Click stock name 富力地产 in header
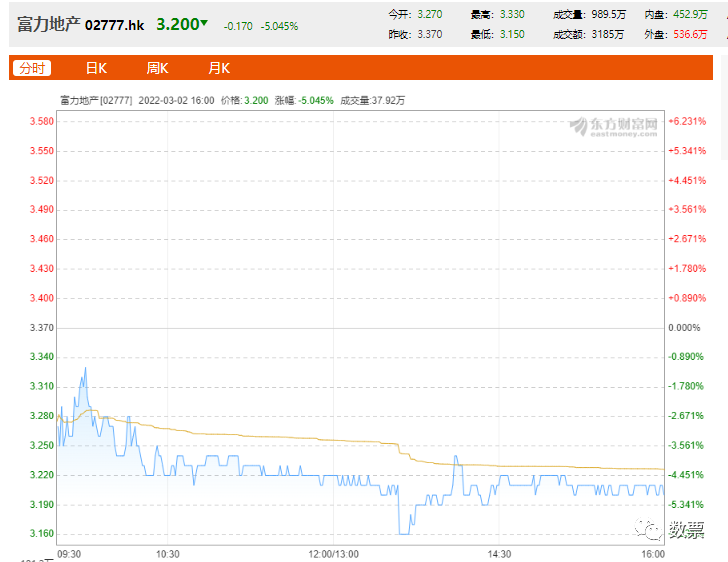 tap(48, 24)
